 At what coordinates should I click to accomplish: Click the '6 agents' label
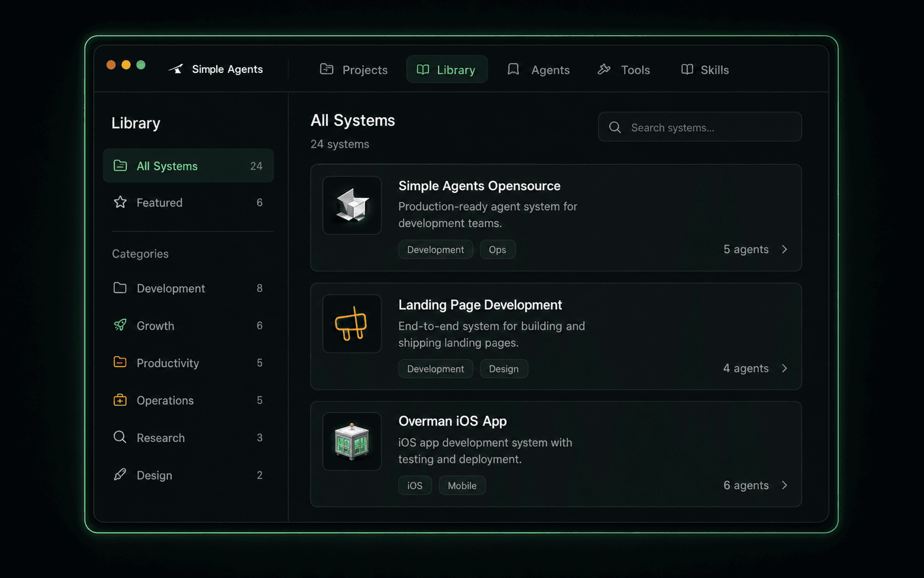click(x=746, y=485)
